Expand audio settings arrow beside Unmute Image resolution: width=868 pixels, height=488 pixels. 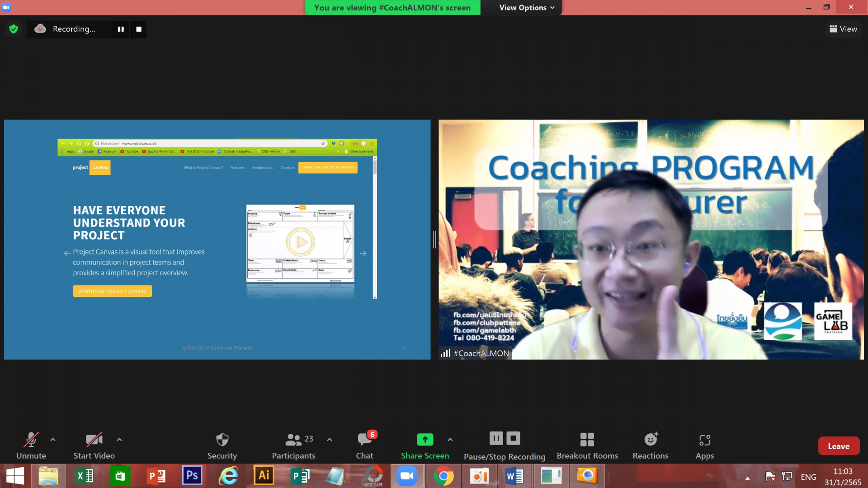(53, 439)
